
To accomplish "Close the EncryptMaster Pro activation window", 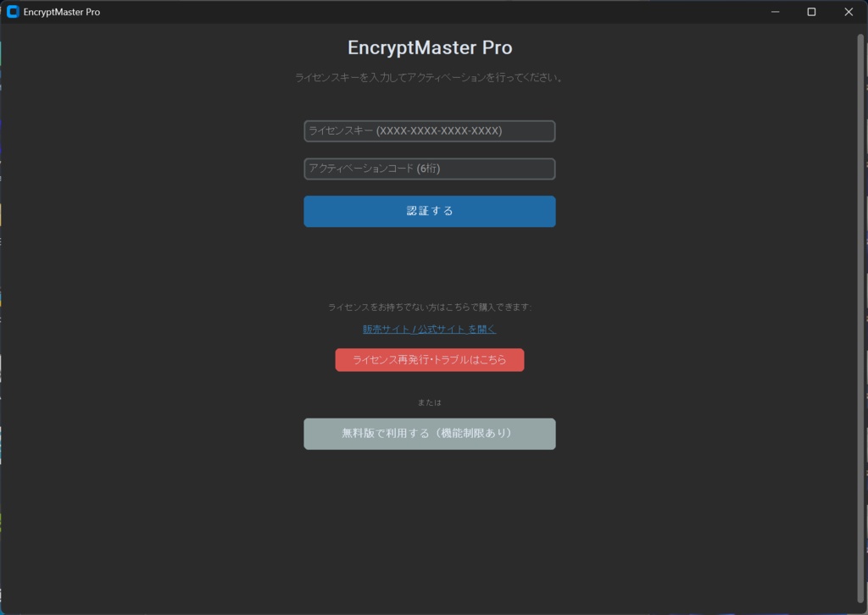I will 848,12.
